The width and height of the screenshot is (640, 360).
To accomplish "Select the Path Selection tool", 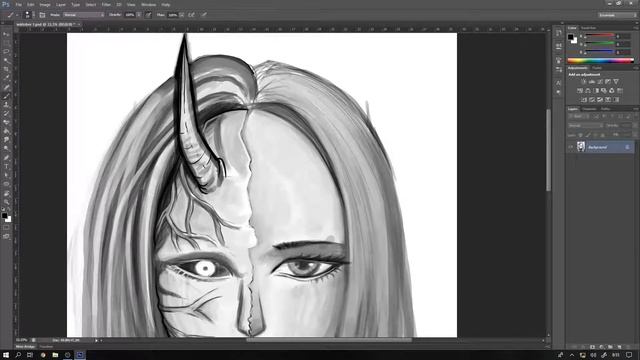I will pyautogui.click(x=6, y=175).
